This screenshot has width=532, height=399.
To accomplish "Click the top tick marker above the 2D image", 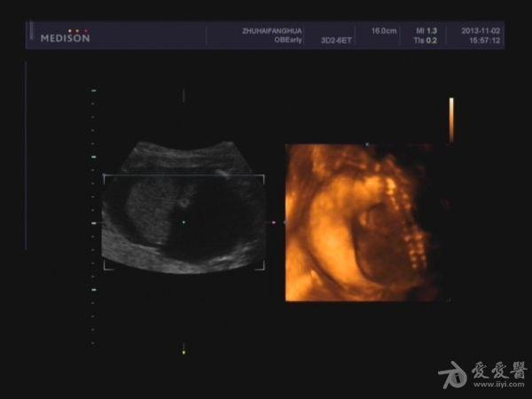I will point(184,95).
